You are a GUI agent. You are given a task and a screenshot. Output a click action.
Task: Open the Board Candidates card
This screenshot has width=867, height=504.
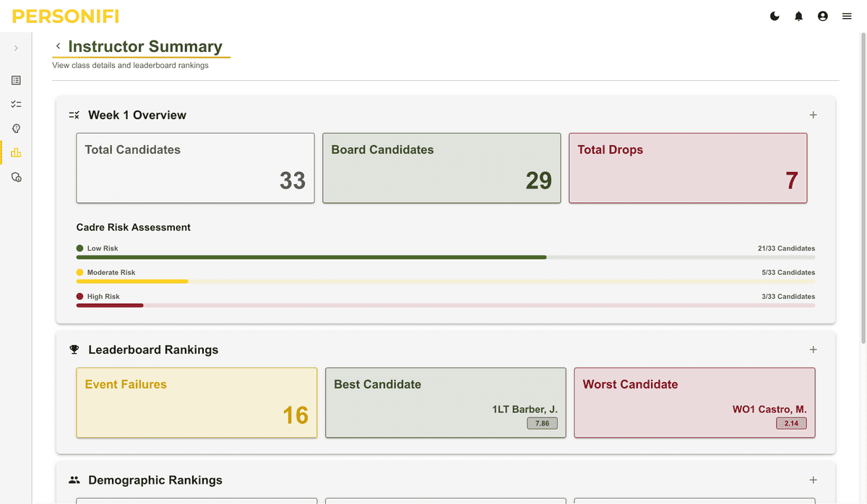point(441,168)
